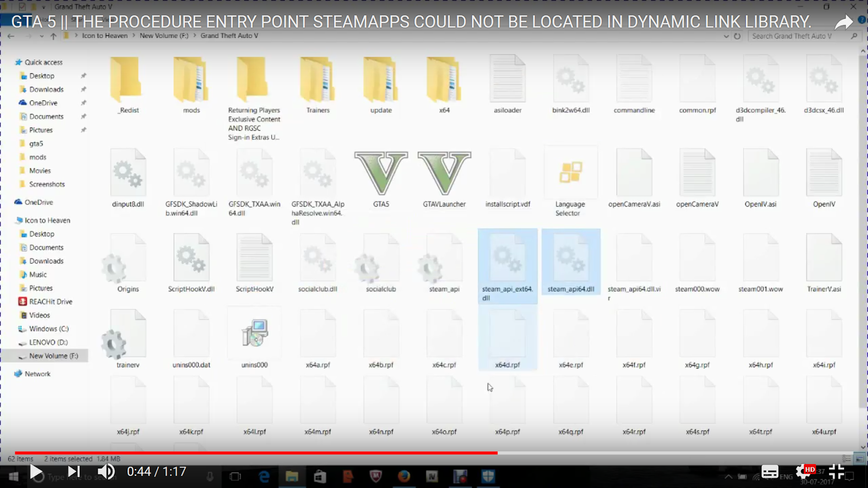
Task: Go up one folder level
Action: tap(53, 36)
